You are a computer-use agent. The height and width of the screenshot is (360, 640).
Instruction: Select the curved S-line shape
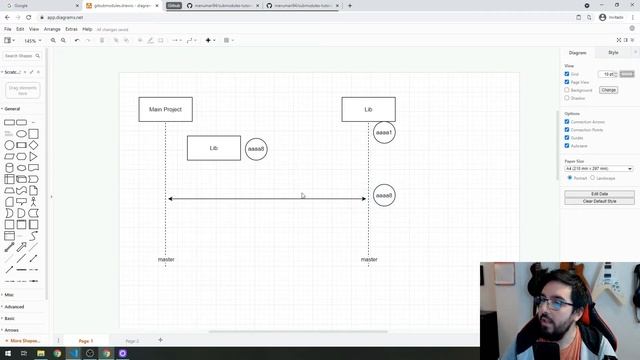click(x=33, y=236)
